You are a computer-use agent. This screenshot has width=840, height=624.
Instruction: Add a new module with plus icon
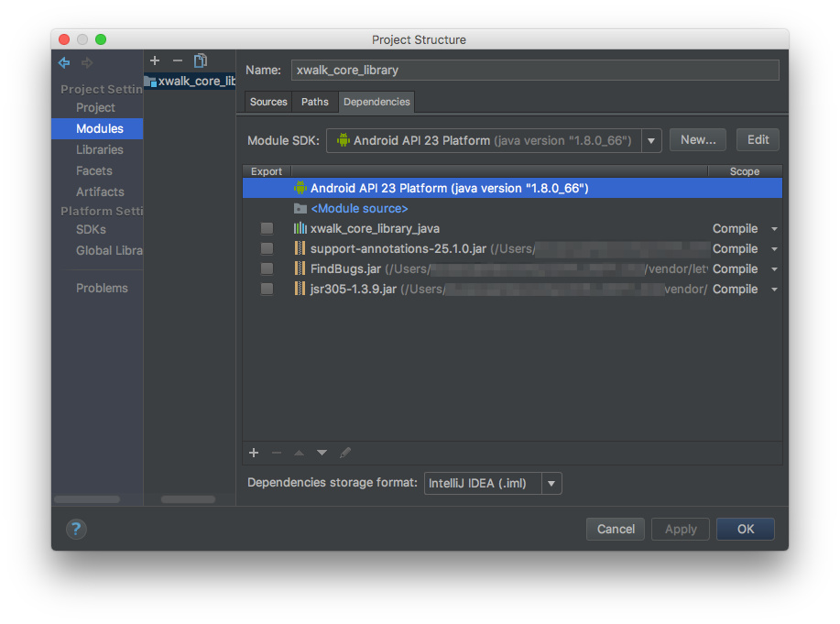155,60
